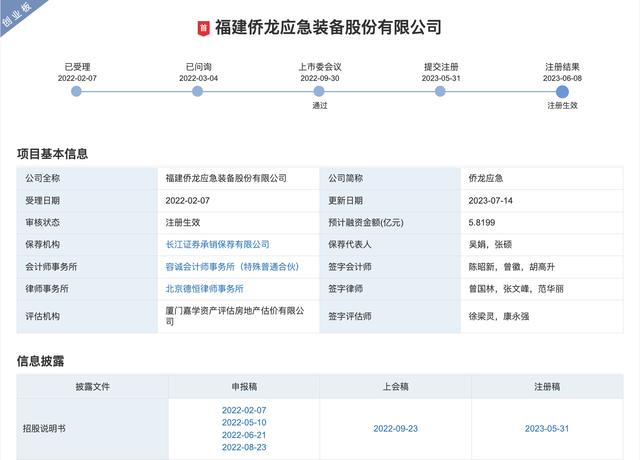
Task: Click the 评估机构 value 厦门嘉学资产评估
Action: pos(235,316)
